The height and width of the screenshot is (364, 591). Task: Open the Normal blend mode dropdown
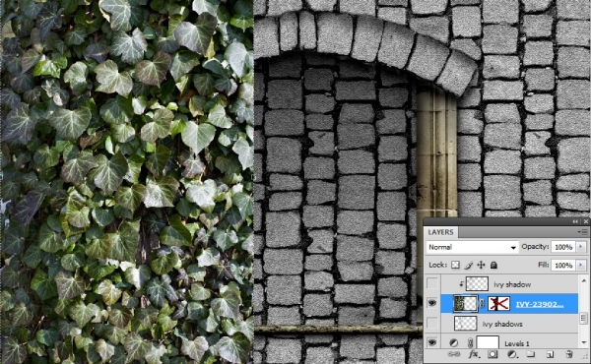point(472,247)
